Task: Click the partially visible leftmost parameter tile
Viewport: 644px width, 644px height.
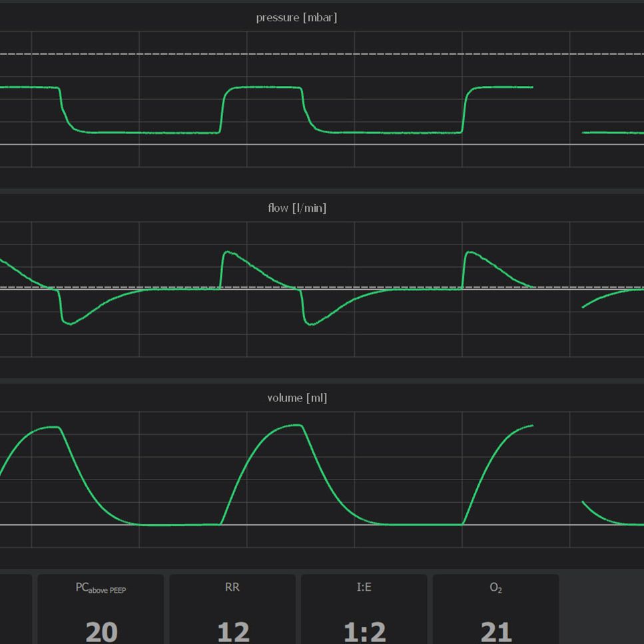Action: click(15, 609)
